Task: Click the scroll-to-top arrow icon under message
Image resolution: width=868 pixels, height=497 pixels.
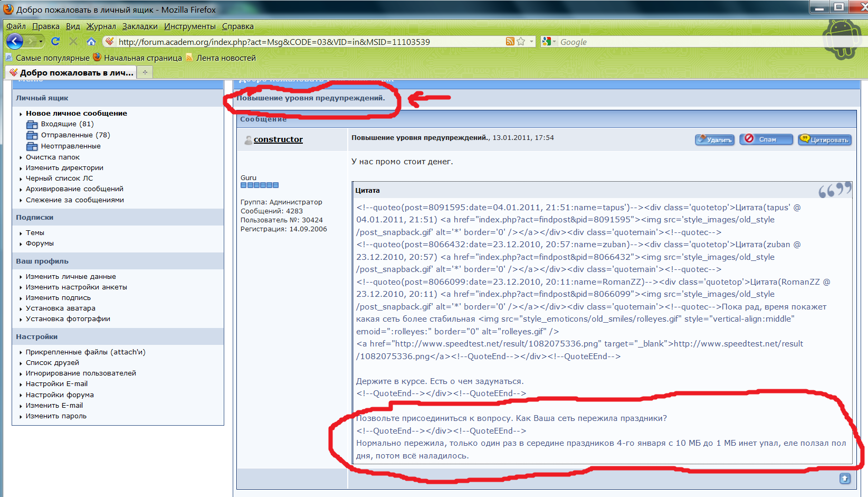Action: tap(845, 479)
